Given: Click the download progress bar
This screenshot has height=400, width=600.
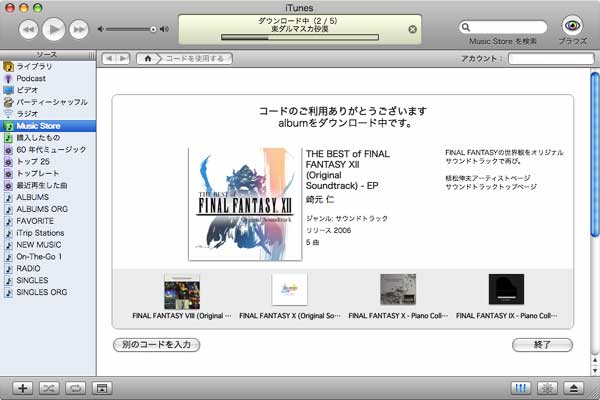Looking at the screenshot, I should coord(300,38).
